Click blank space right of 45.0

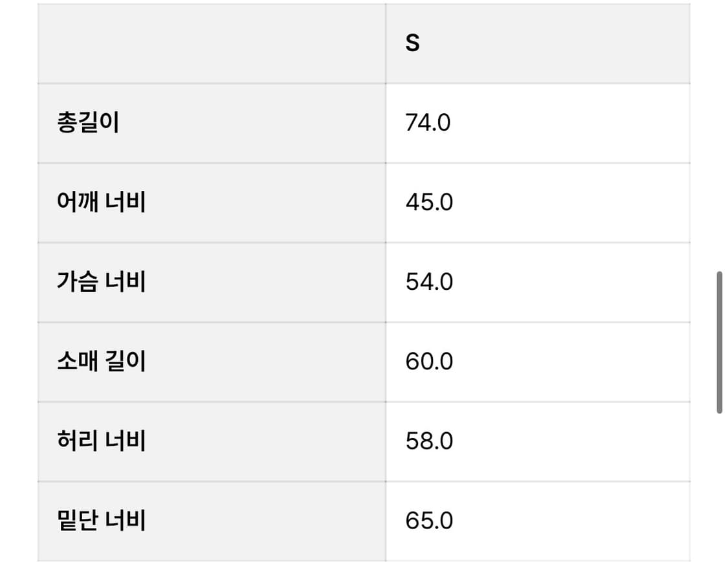(x=571, y=202)
